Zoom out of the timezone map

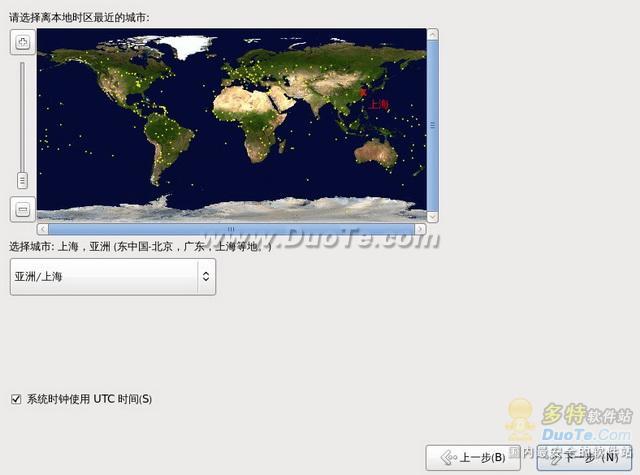click(22, 209)
